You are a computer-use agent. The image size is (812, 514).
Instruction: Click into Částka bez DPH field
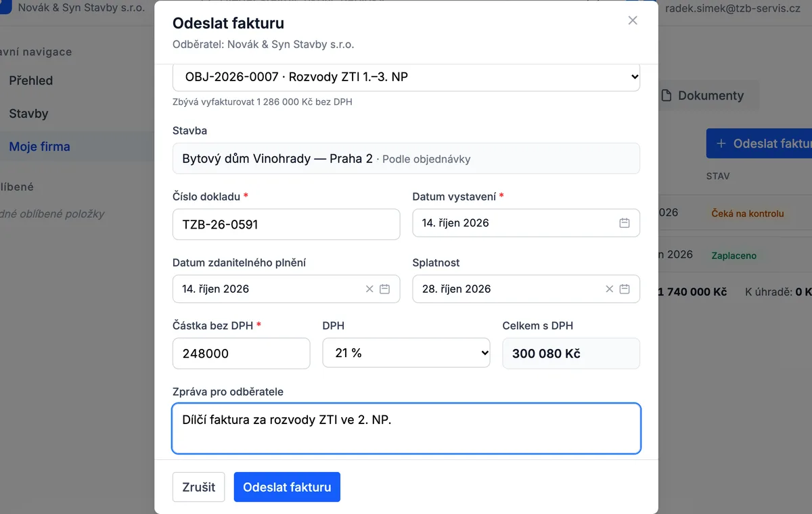(x=242, y=353)
